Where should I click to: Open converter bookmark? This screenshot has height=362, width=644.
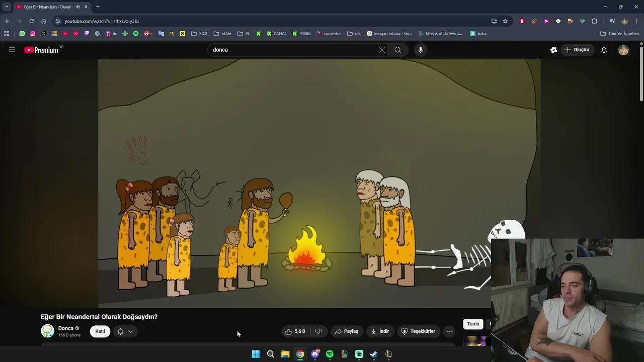pos(329,34)
